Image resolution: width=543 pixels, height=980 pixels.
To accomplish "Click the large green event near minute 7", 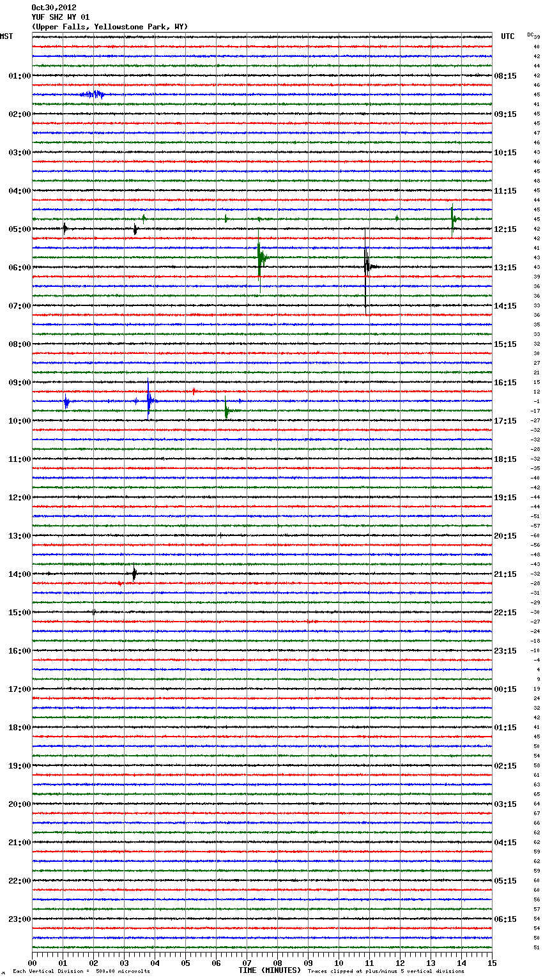I will coord(259,257).
